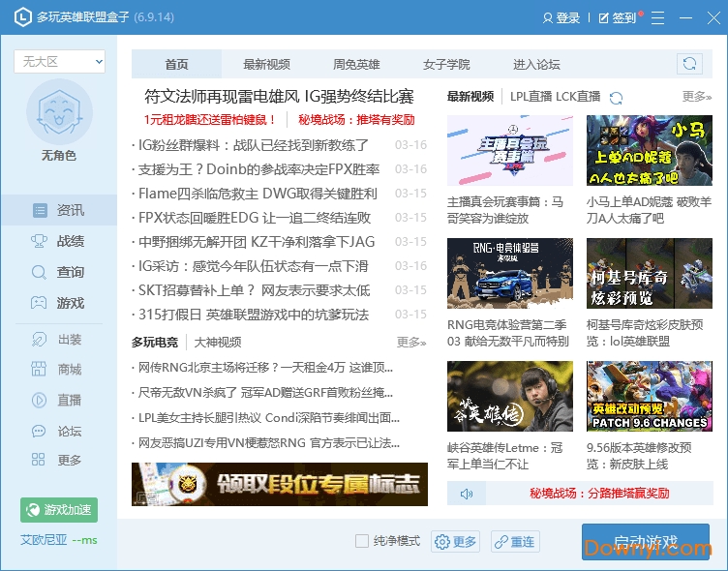Open article 315打假日 英雄联盟

(x=254, y=315)
